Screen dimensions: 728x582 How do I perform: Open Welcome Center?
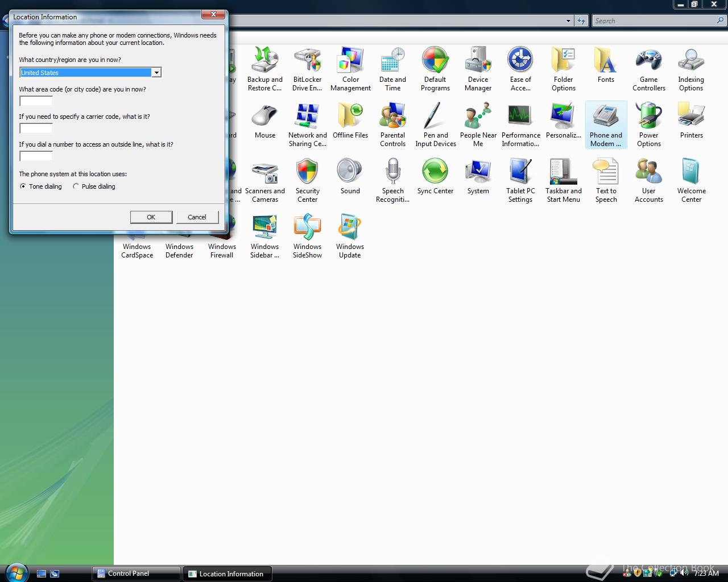tap(691, 181)
